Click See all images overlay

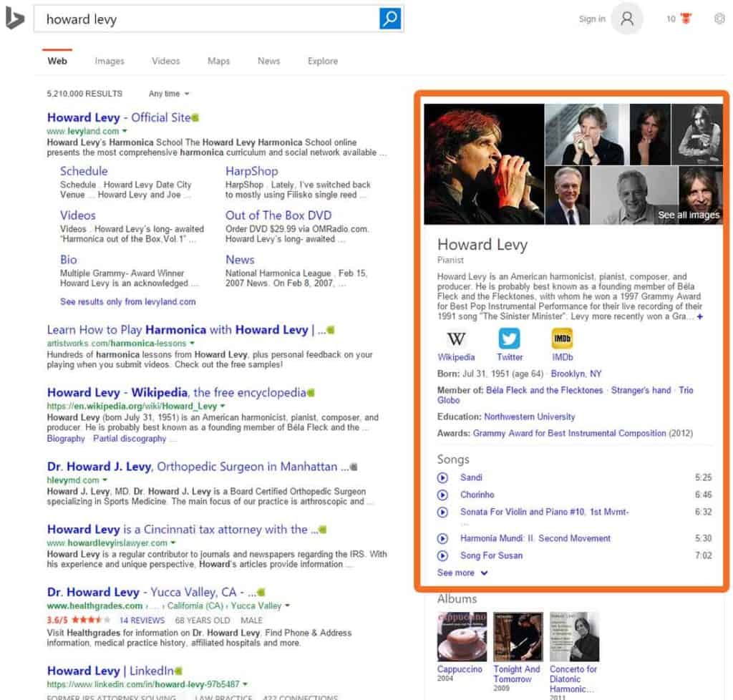coord(689,215)
